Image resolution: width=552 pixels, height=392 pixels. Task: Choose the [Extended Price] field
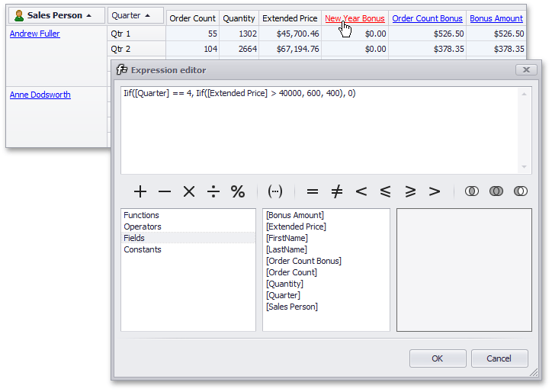(x=296, y=227)
